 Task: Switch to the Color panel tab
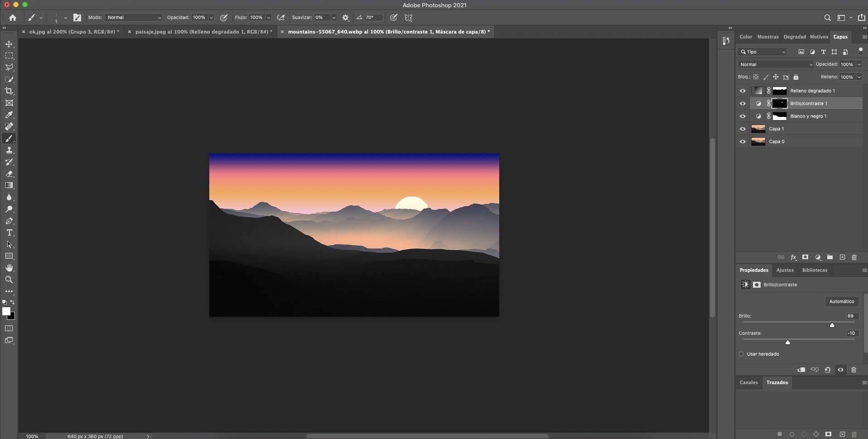click(746, 37)
